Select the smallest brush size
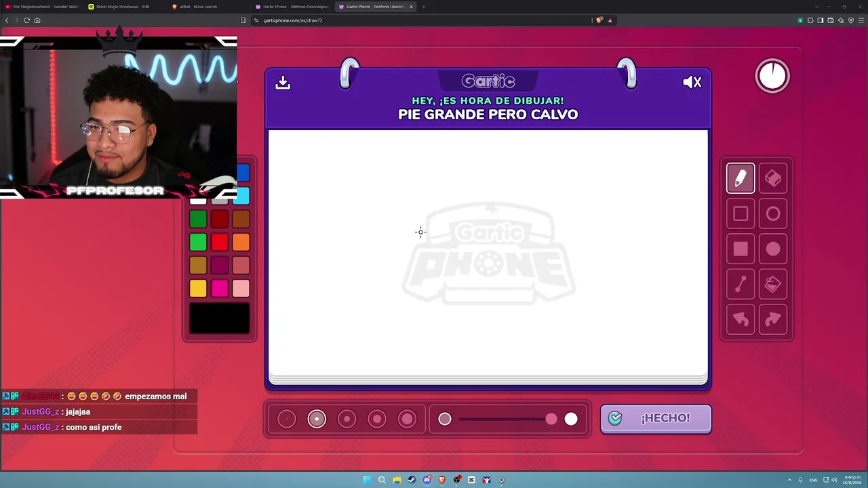 (x=287, y=420)
